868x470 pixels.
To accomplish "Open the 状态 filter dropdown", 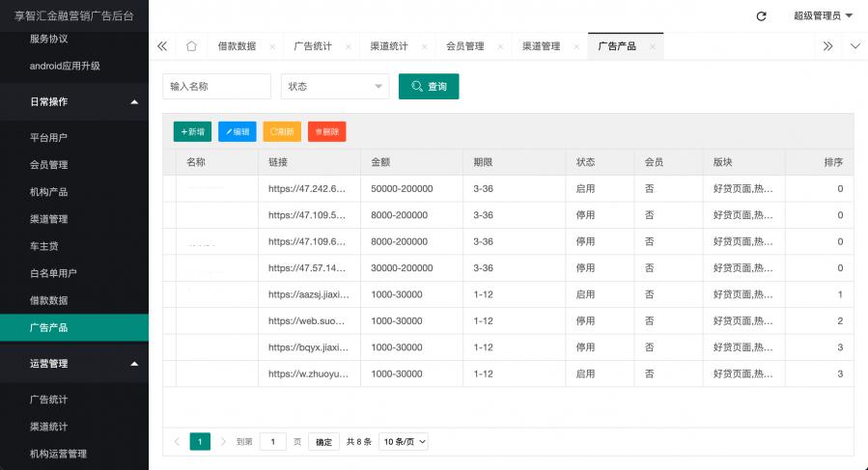I will coord(334,86).
